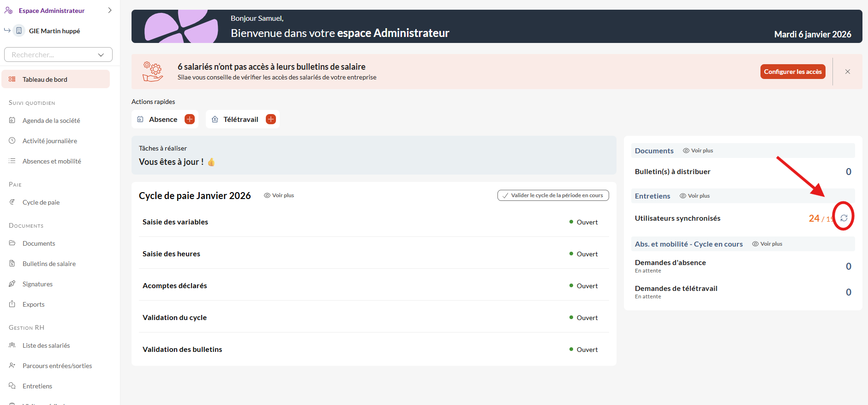Click the calendar icon for Agenda de la société
The height and width of the screenshot is (405, 868).
pyautogui.click(x=12, y=121)
